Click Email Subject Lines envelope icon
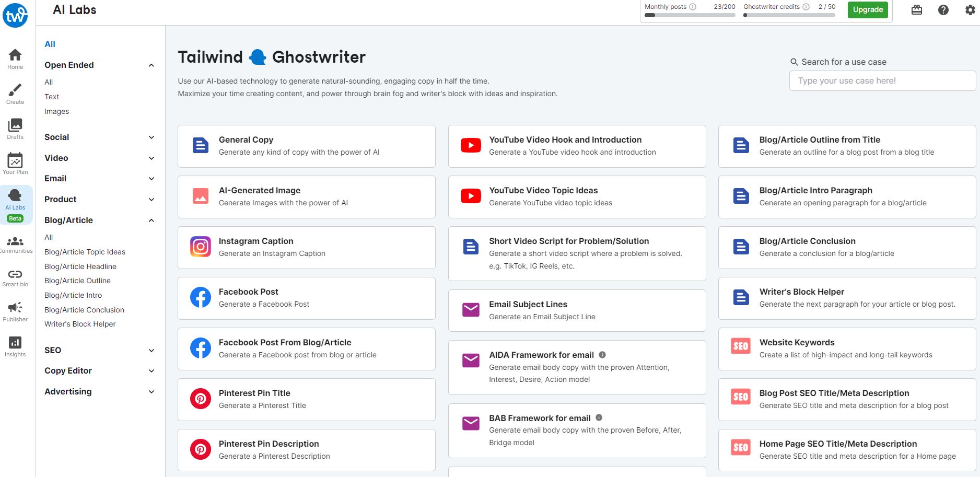Image resolution: width=980 pixels, height=477 pixels. coord(471,310)
